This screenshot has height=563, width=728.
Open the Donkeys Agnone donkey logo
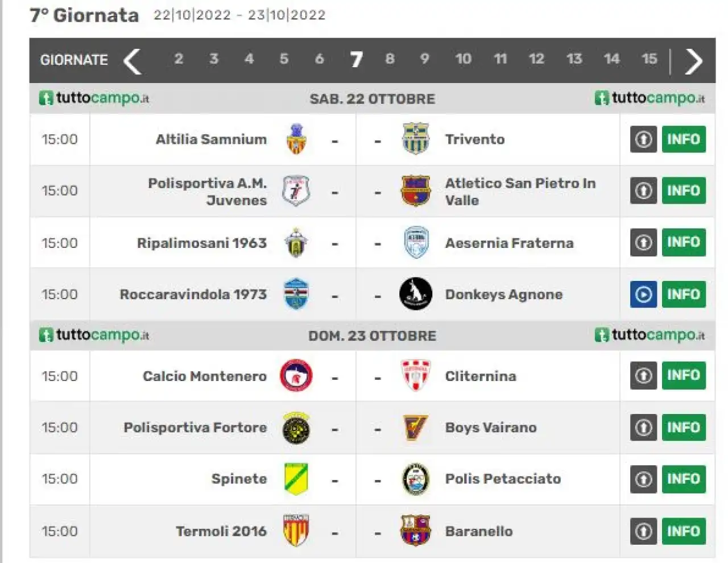click(416, 294)
